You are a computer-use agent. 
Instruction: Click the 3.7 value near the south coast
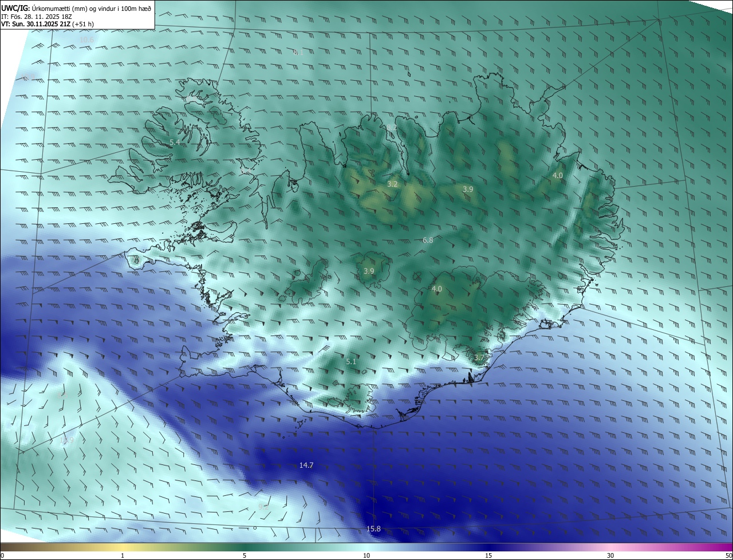coord(479,358)
